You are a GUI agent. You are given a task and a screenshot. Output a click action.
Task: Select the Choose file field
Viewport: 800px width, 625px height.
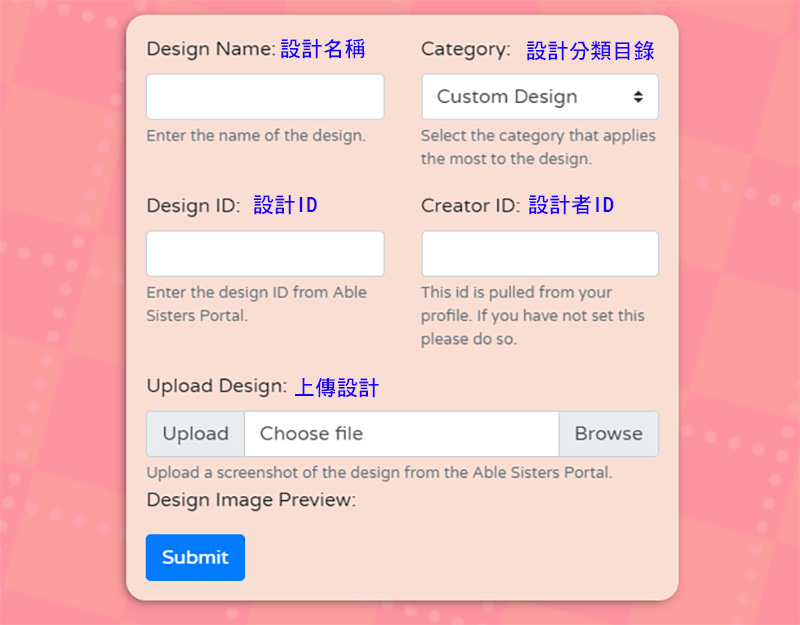coord(401,434)
